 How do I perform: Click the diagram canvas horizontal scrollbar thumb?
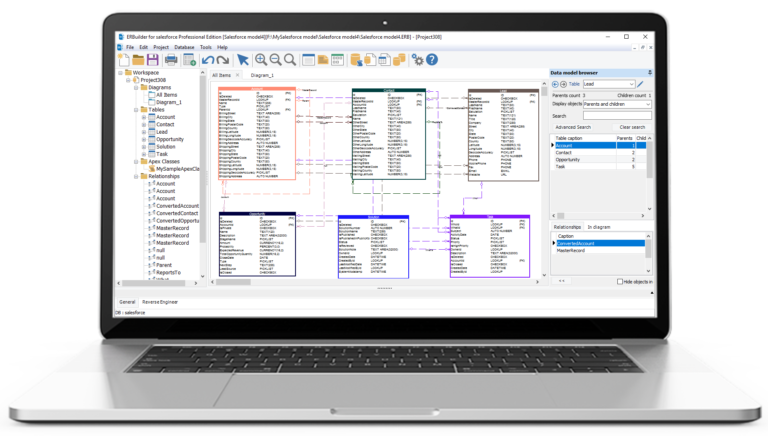[233, 282]
